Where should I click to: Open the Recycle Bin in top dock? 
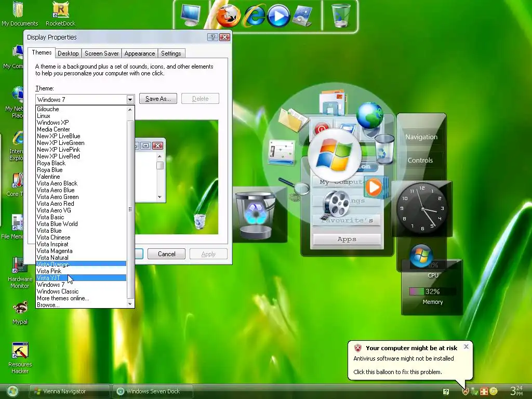pos(340,15)
